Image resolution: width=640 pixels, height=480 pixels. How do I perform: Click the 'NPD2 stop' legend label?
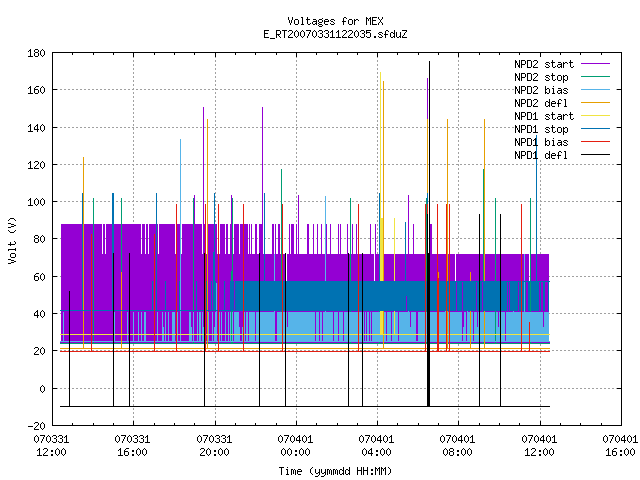pyautogui.click(x=541, y=77)
